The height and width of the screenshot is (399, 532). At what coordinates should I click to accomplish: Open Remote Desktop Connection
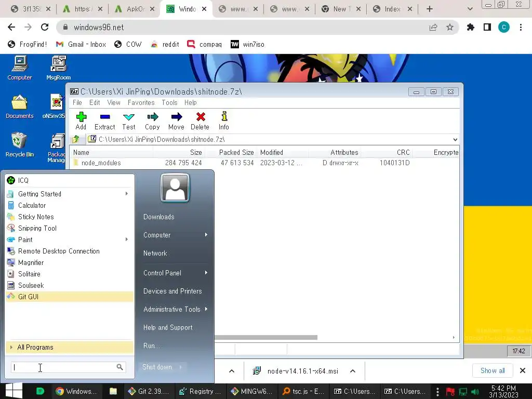click(70, 251)
